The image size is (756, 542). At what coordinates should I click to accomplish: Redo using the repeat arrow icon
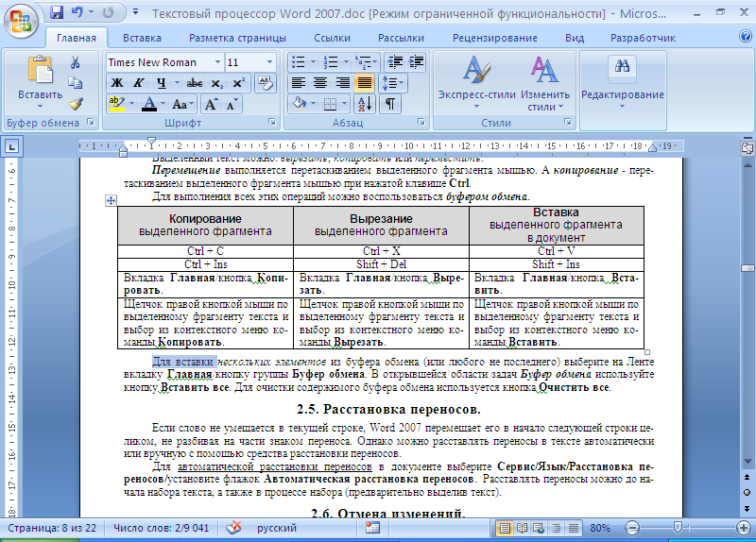(x=108, y=12)
